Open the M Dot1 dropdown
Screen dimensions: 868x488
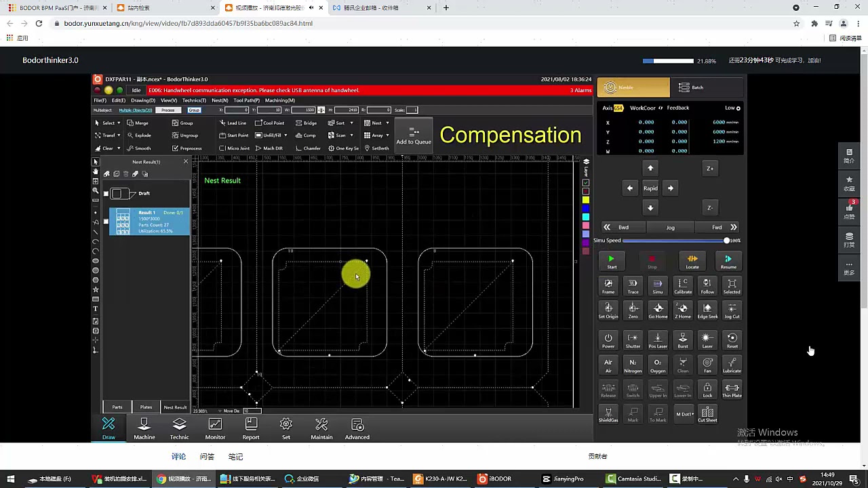pyautogui.click(x=684, y=414)
